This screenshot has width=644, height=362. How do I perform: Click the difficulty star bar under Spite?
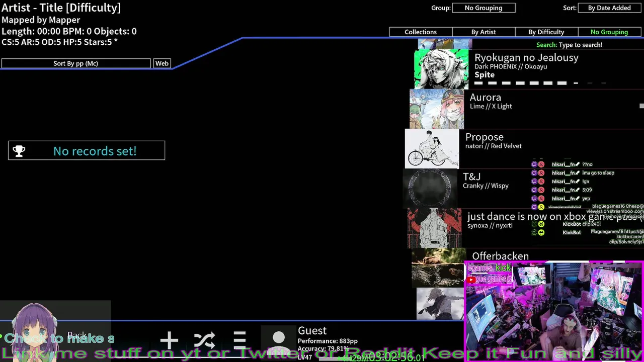pos(540,83)
